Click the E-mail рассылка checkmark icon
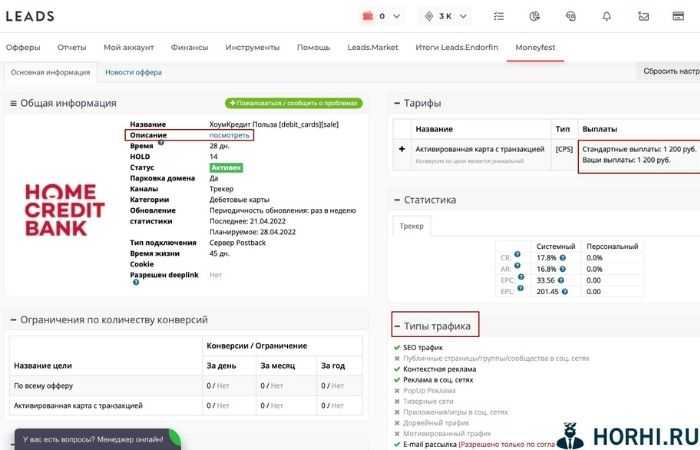 [x=397, y=445]
